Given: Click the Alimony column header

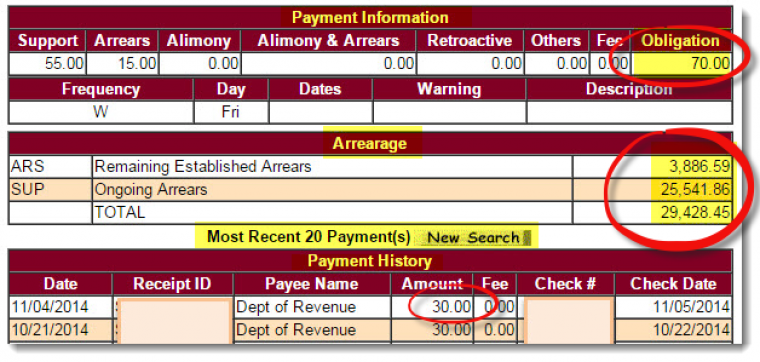Looking at the screenshot, I should click(199, 41).
